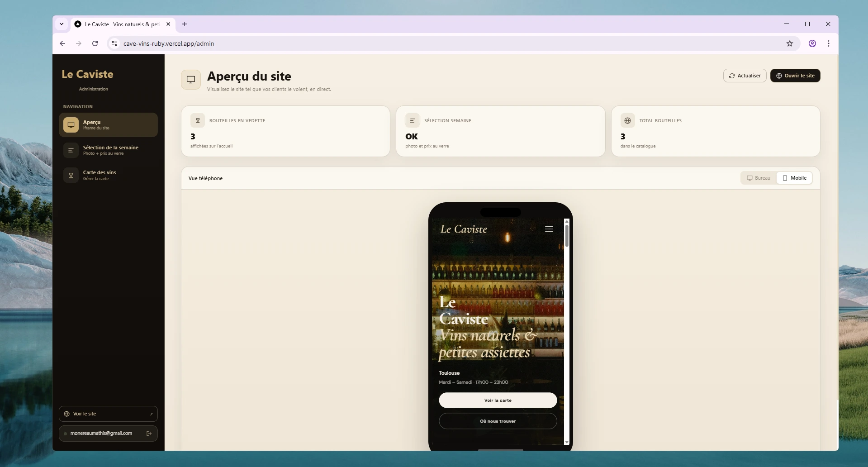The width and height of the screenshot is (868, 467).
Task: Click the Voir le site sidebar link
Action: click(108, 414)
